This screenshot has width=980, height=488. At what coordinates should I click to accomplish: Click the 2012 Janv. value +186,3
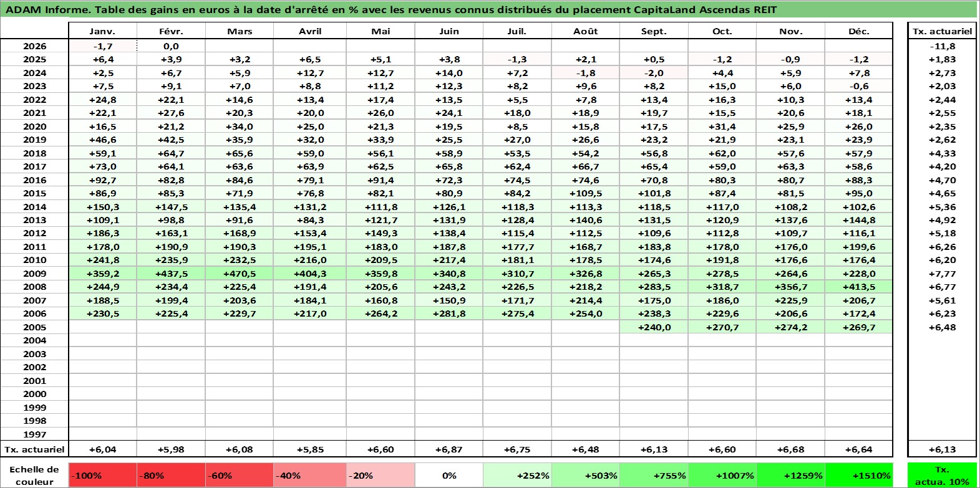(102, 233)
